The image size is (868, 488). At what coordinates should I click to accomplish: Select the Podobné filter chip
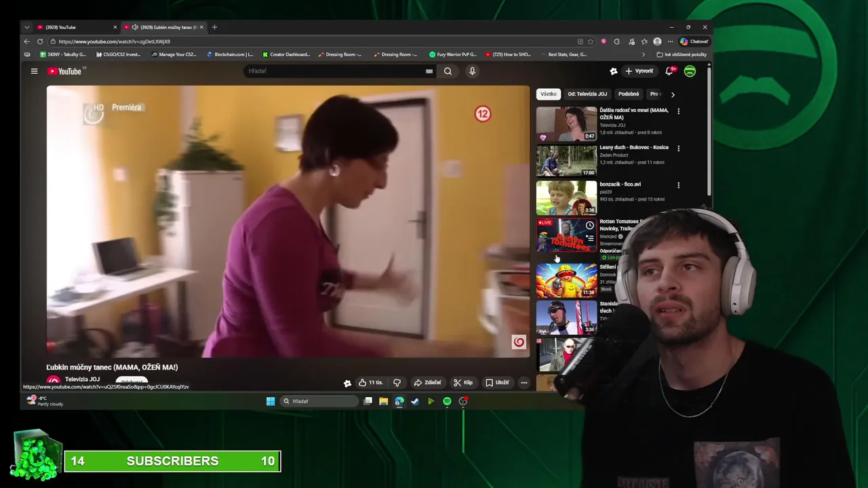click(629, 94)
